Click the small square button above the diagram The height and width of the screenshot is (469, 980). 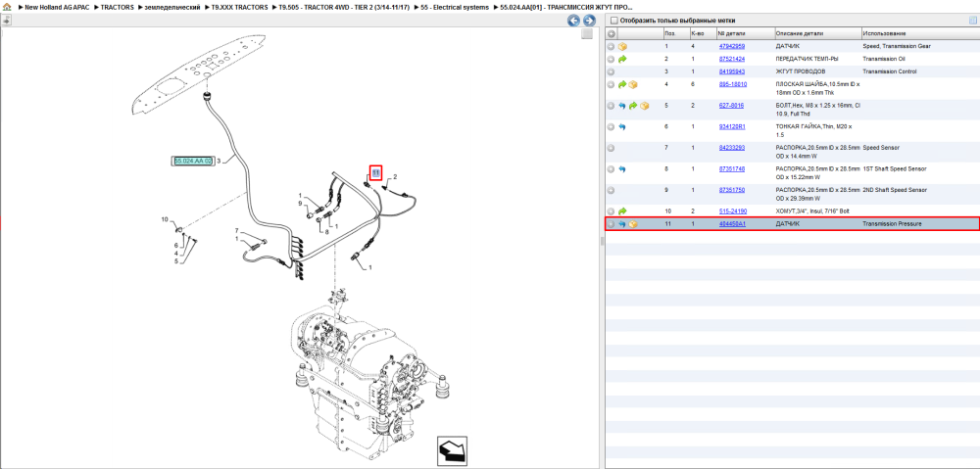[x=586, y=34]
